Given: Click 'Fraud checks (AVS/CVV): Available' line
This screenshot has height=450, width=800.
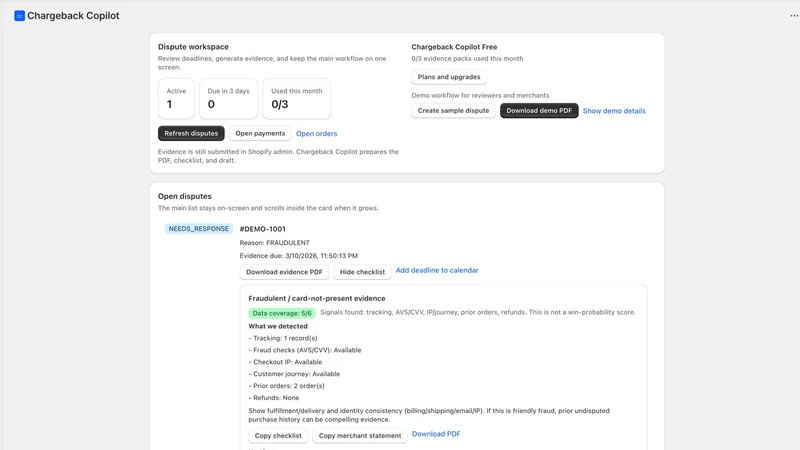Looking at the screenshot, I should click(305, 350).
